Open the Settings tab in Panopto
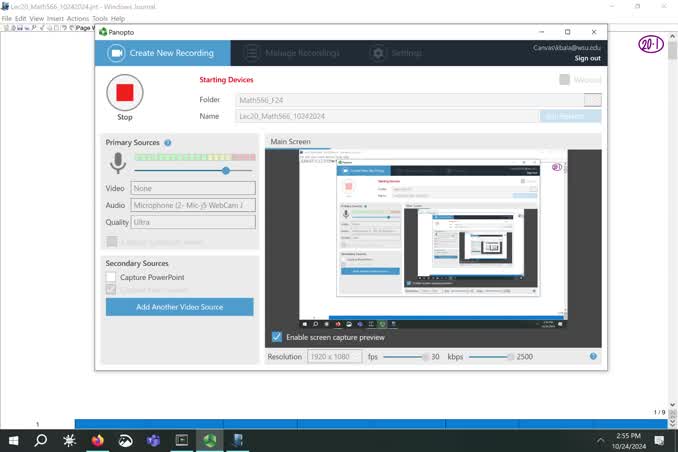Image resolution: width=678 pixels, height=452 pixels. click(x=397, y=53)
